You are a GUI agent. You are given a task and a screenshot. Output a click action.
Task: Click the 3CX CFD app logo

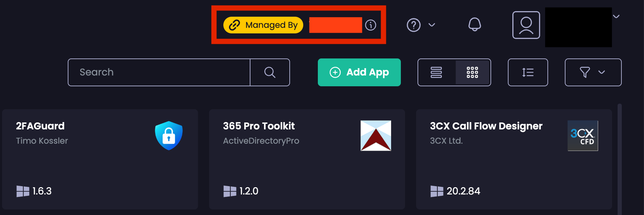coord(583,136)
